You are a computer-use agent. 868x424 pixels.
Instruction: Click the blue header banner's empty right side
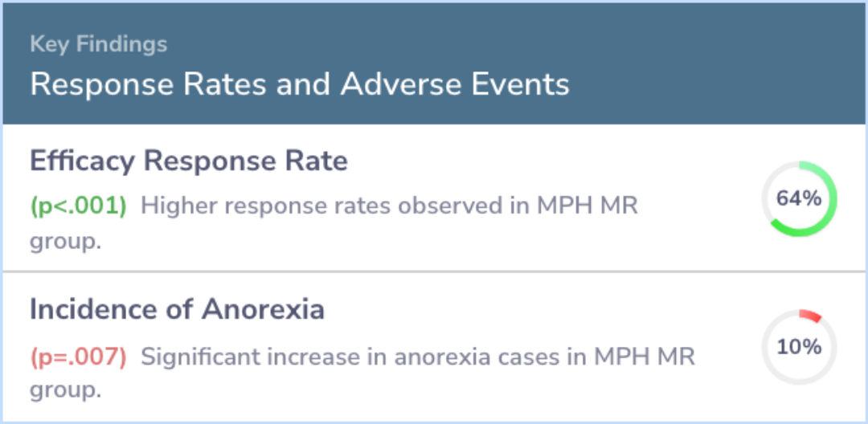click(723, 64)
